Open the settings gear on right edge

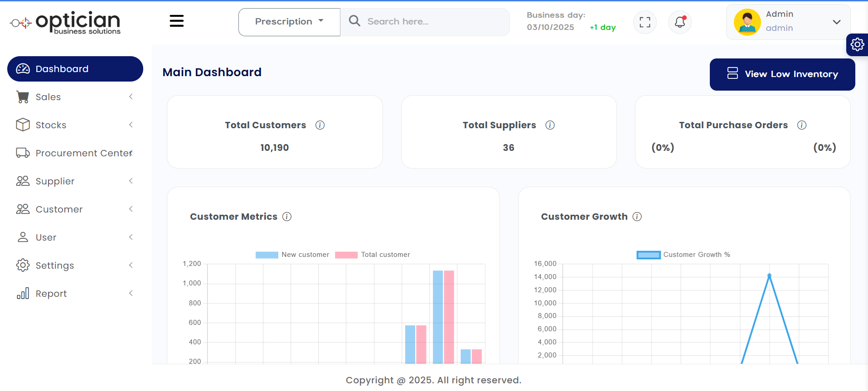pos(857,44)
